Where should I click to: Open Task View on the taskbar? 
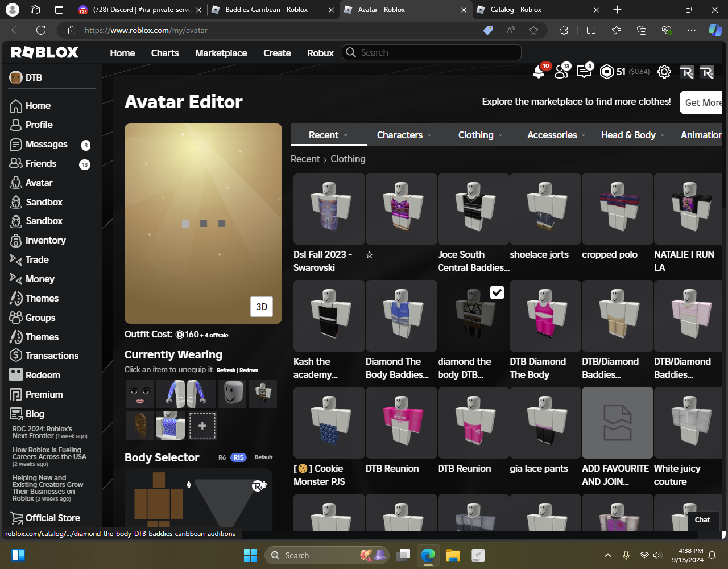coord(404,555)
